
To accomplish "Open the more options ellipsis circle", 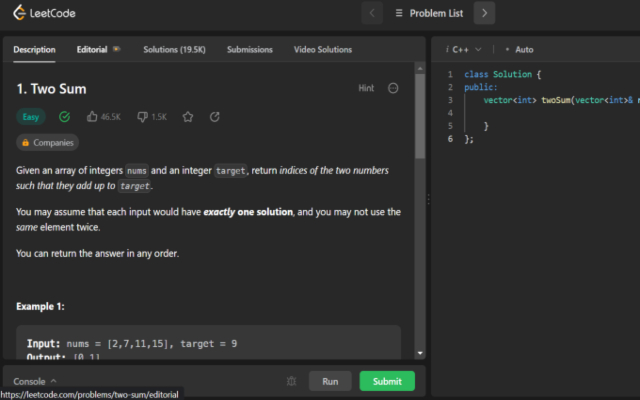I will tap(393, 88).
